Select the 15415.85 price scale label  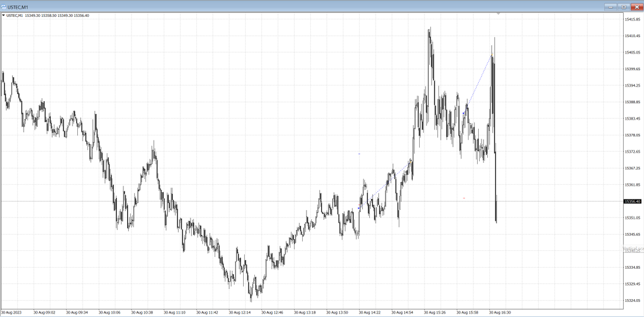(633, 19)
